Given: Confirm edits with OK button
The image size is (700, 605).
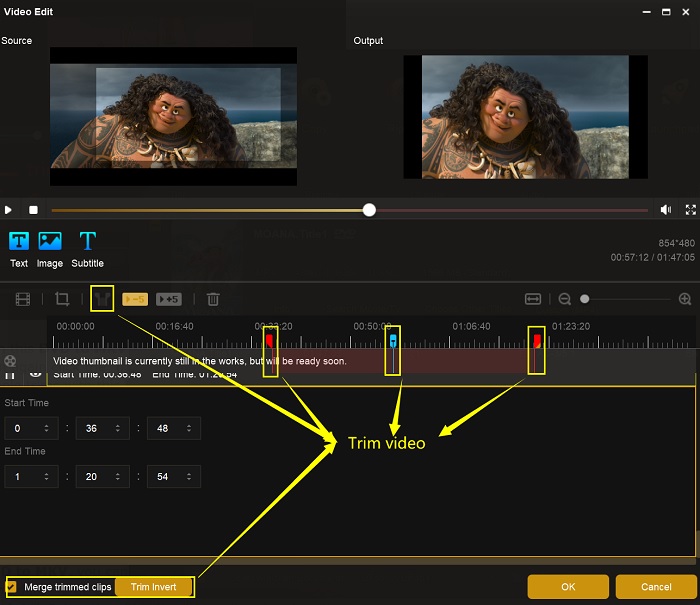Looking at the screenshot, I should coord(568,587).
